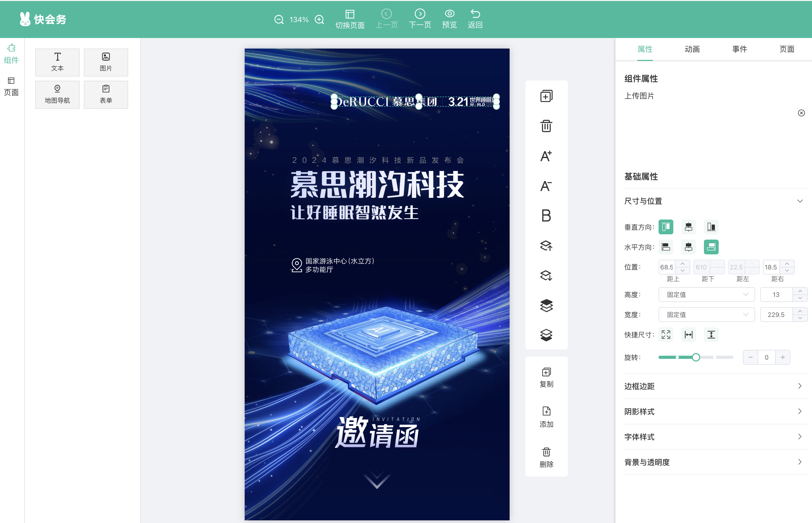Move layer down one level icon
This screenshot has height=523, width=812.
click(546, 275)
